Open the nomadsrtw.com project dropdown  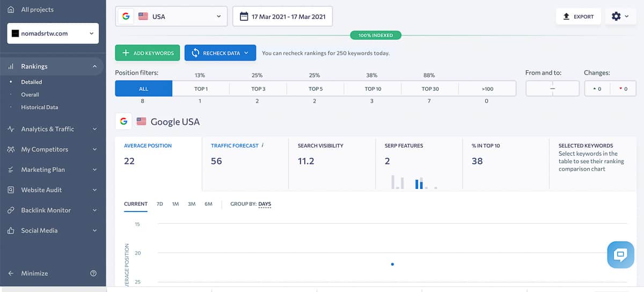click(53, 33)
